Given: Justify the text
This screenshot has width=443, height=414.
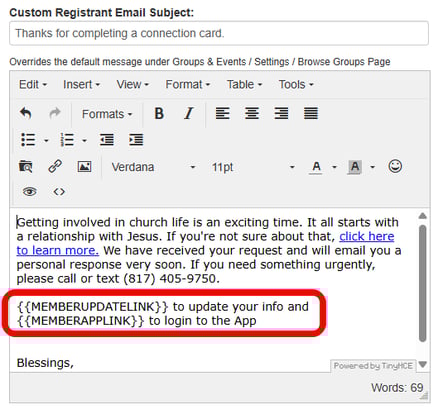Looking at the screenshot, I should tap(311, 113).
